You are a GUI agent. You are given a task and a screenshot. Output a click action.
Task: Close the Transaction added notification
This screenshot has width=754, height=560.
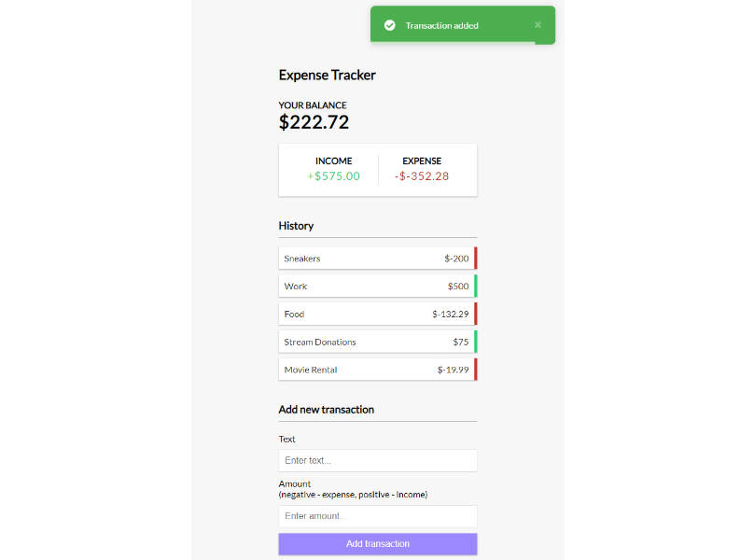point(538,25)
